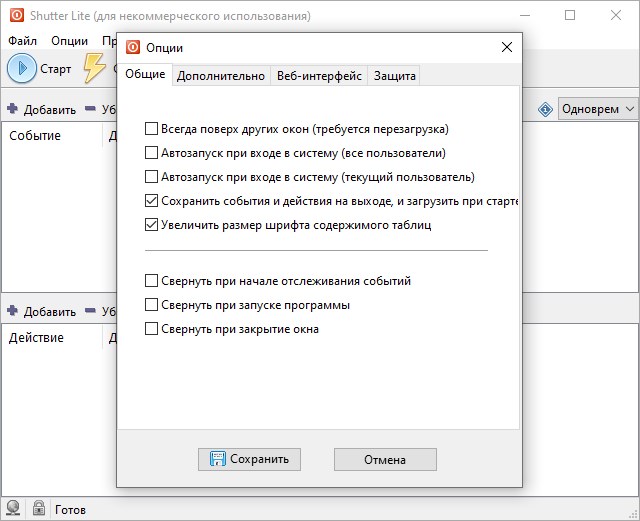Enable Свернуть при начале отслеживания событий

click(151, 281)
